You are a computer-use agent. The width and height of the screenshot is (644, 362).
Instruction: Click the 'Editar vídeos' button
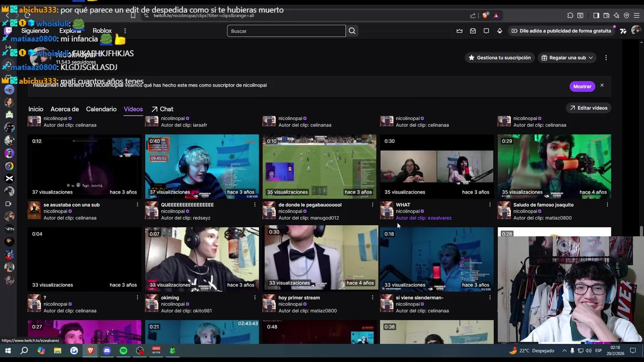pyautogui.click(x=588, y=108)
